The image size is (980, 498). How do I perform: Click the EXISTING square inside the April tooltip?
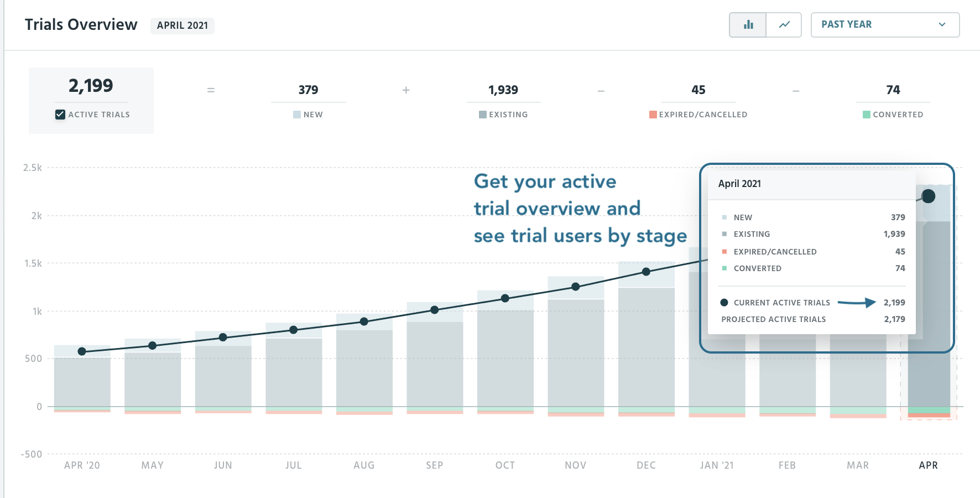point(725,234)
